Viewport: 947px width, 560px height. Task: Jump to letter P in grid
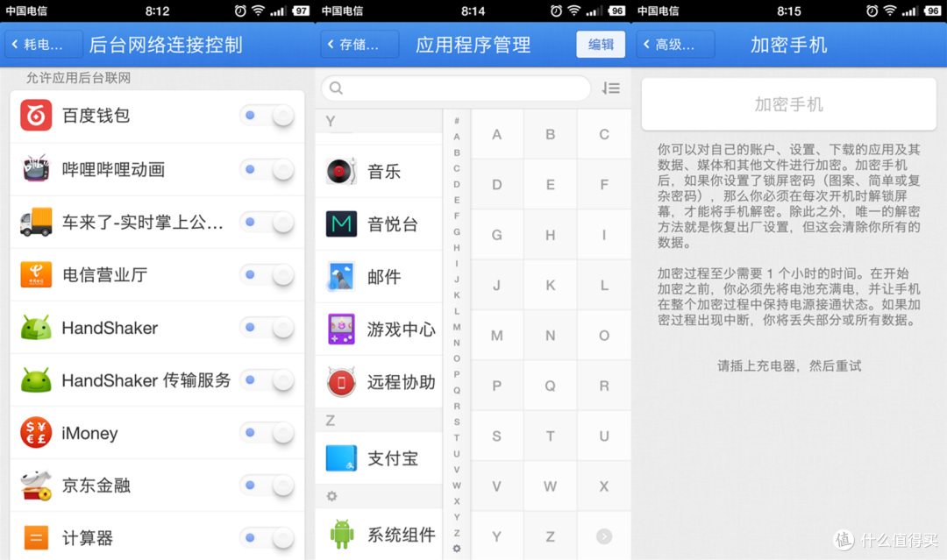(496, 386)
